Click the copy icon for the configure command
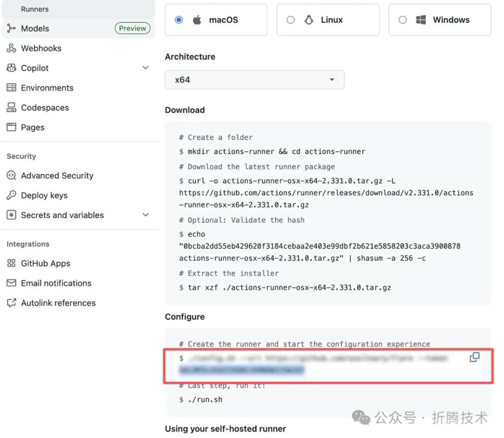Viewport: 504px width, 438px height. pos(475,357)
